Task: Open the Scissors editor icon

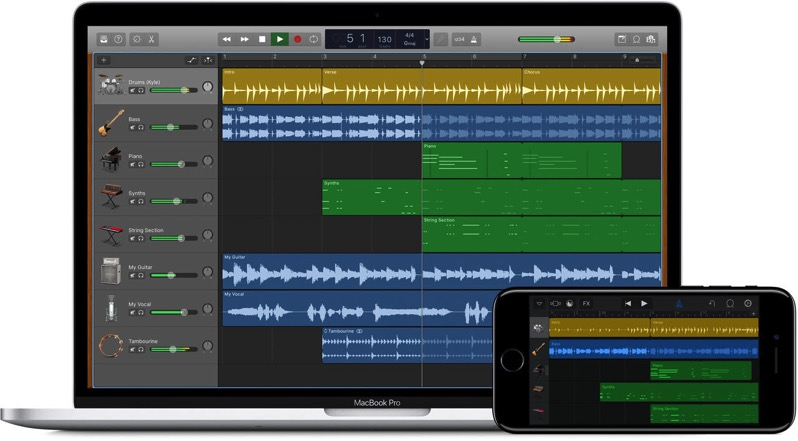Action: [152, 39]
